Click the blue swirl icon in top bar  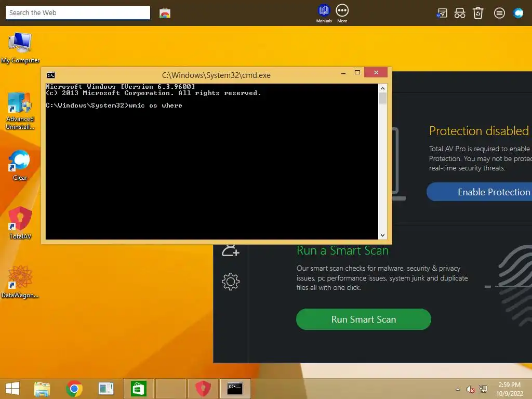point(518,13)
